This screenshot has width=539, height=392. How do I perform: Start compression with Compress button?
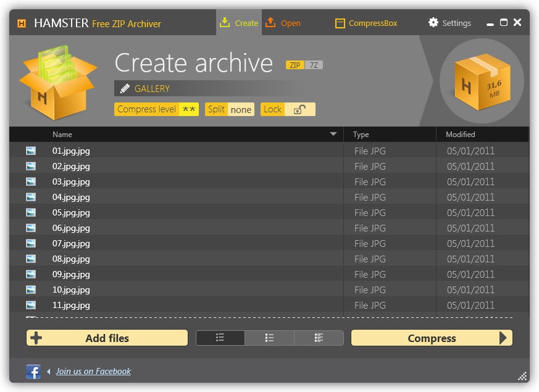432,338
